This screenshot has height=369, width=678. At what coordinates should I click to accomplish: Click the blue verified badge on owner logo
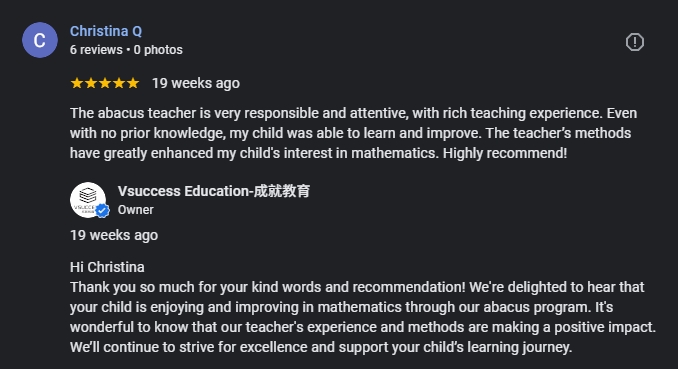coord(102,211)
